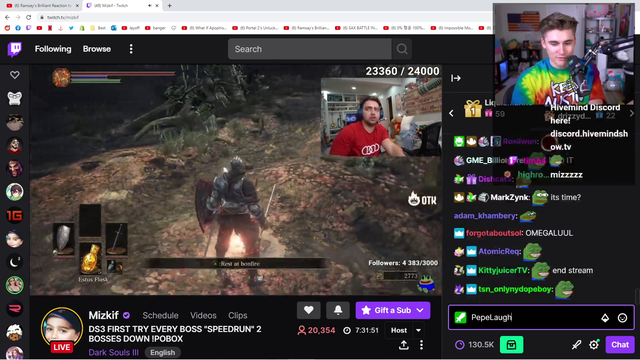This screenshot has height=360, width=640.
Task: Open the green channel points rewards chest
Action: [x=511, y=345]
